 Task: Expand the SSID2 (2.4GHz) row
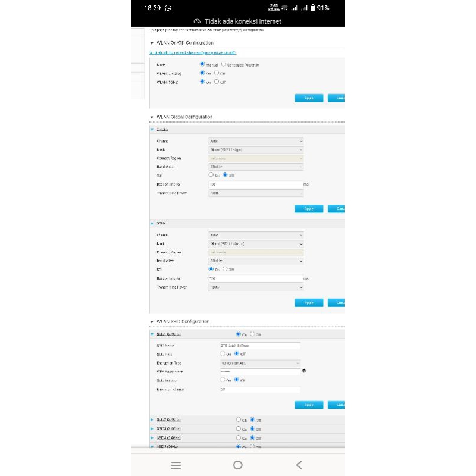(x=152, y=420)
